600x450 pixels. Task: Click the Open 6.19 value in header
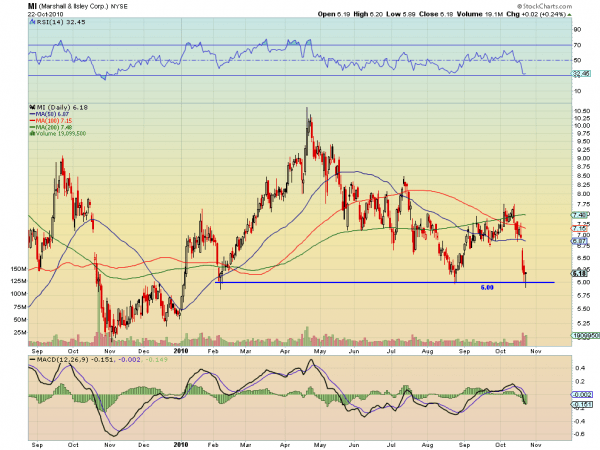334,14
